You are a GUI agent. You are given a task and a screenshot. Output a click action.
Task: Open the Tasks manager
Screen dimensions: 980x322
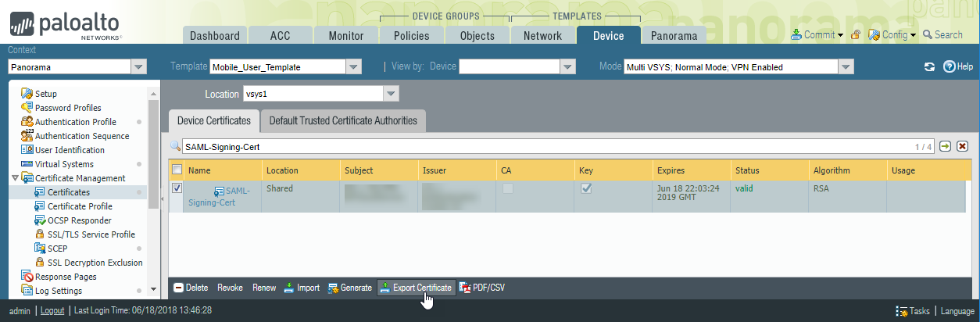coord(913,310)
